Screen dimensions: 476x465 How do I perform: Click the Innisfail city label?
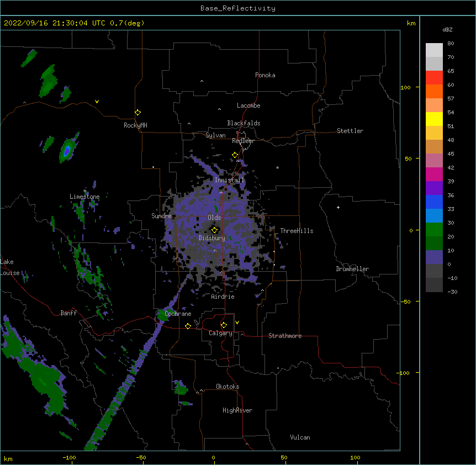(x=230, y=180)
